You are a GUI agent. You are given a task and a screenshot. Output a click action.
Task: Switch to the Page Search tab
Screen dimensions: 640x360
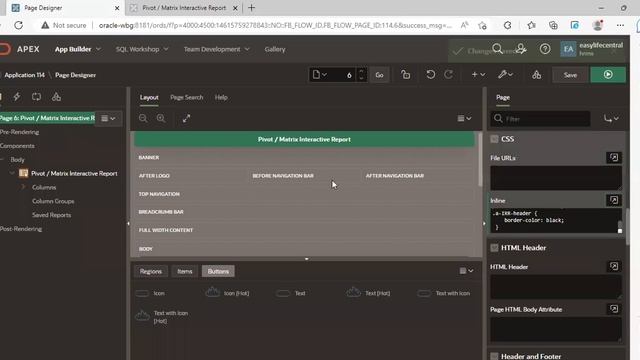point(187,97)
